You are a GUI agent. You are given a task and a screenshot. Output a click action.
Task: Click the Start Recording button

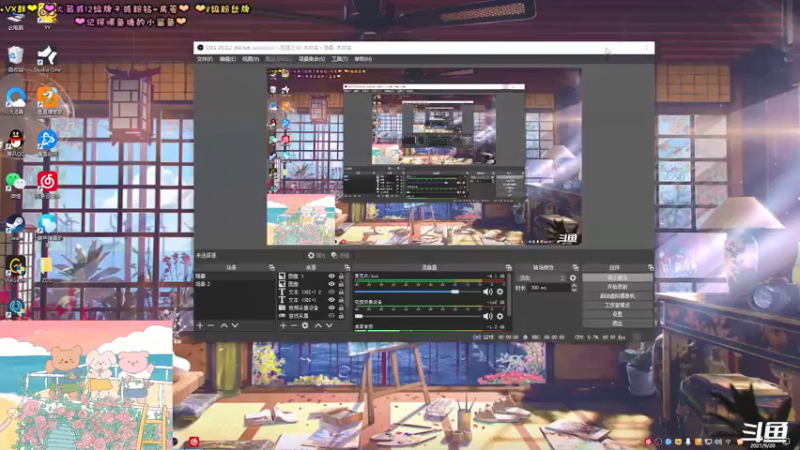tap(617, 287)
